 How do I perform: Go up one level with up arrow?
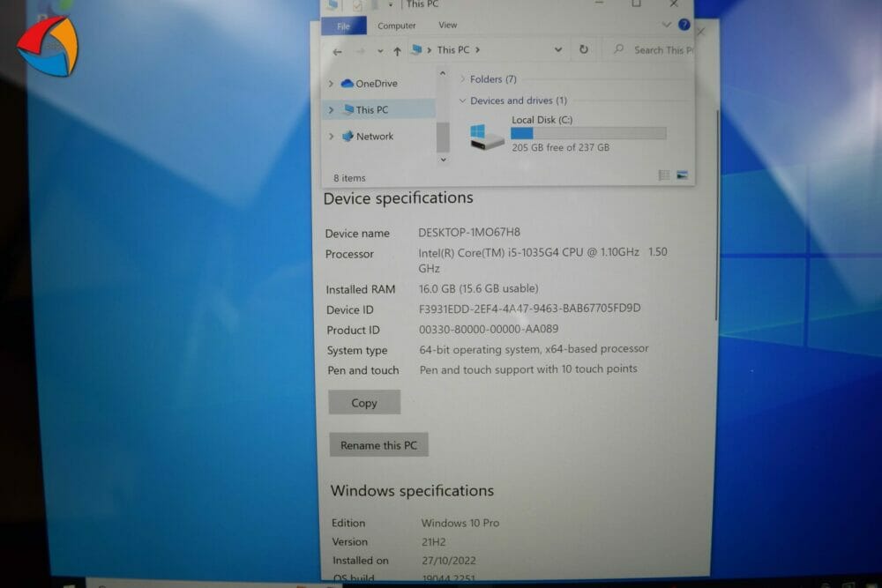pyautogui.click(x=397, y=52)
